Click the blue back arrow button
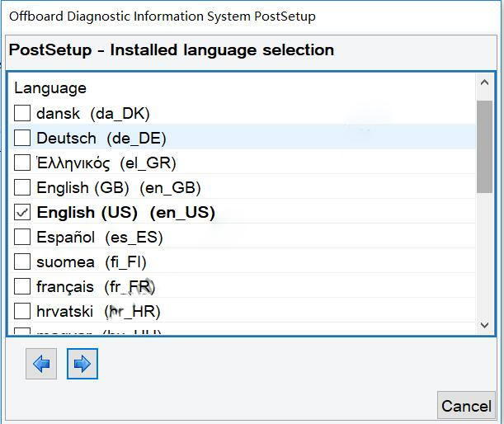The height and width of the screenshot is (424, 504). (x=41, y=364)
